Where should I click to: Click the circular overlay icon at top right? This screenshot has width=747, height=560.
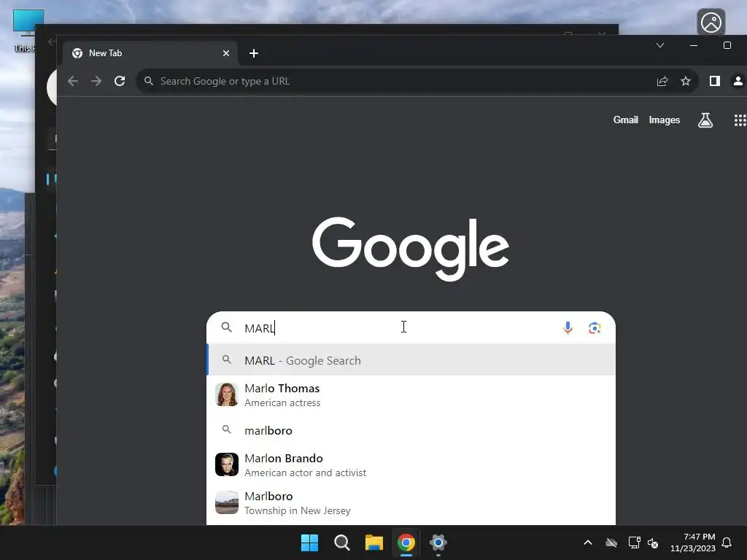pyautogui.click(x=711, y=23)
